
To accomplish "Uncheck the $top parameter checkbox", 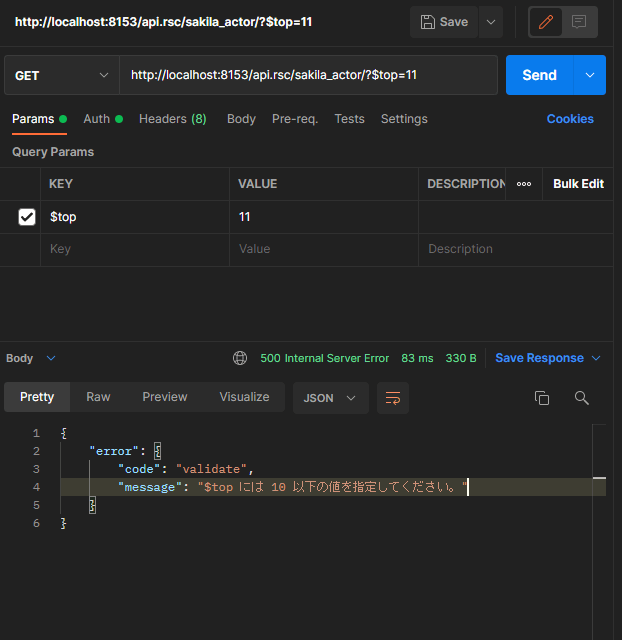I will point(27,217).
